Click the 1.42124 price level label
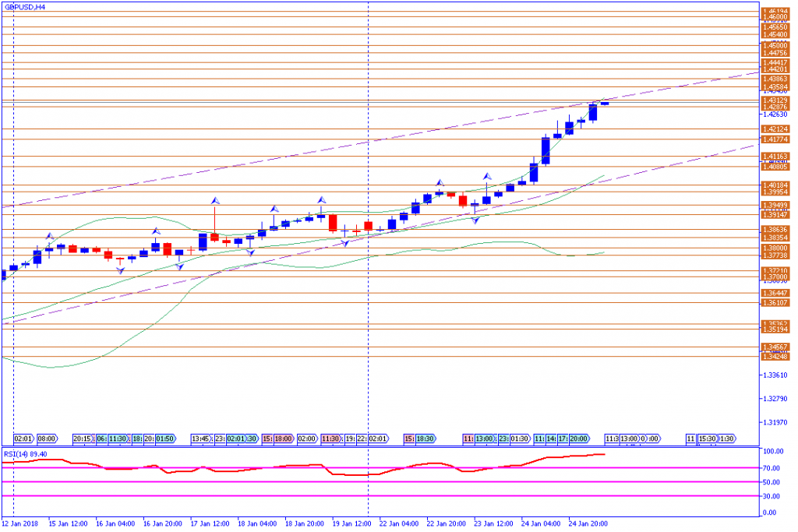The height and width of the screenshot is (532, 798). [x=774, y=129]
